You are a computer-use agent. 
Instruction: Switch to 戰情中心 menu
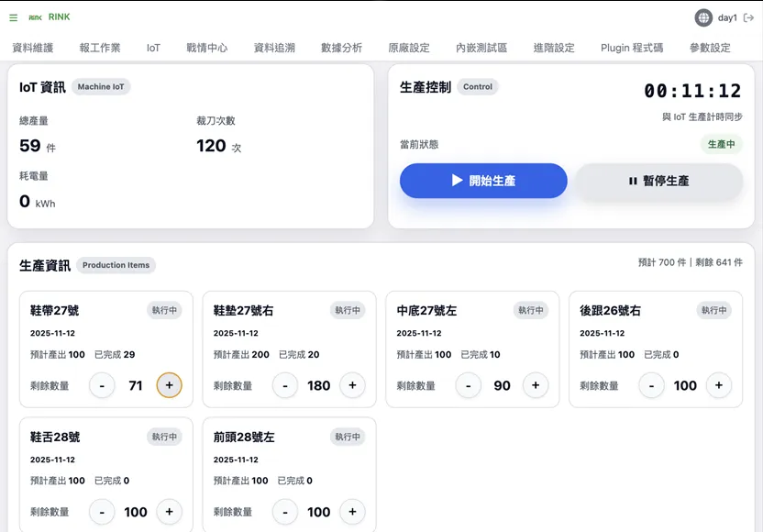point(206,48)
